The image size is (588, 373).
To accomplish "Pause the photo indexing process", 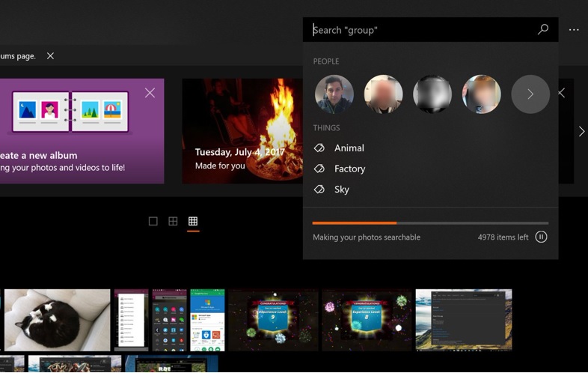I will [x=541, y=237].
